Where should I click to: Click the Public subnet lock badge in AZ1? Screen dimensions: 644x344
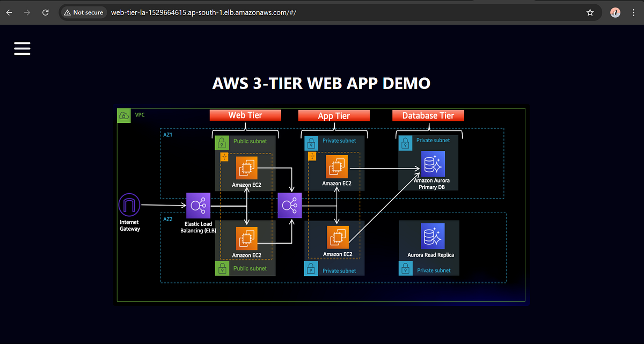[222, 142]
